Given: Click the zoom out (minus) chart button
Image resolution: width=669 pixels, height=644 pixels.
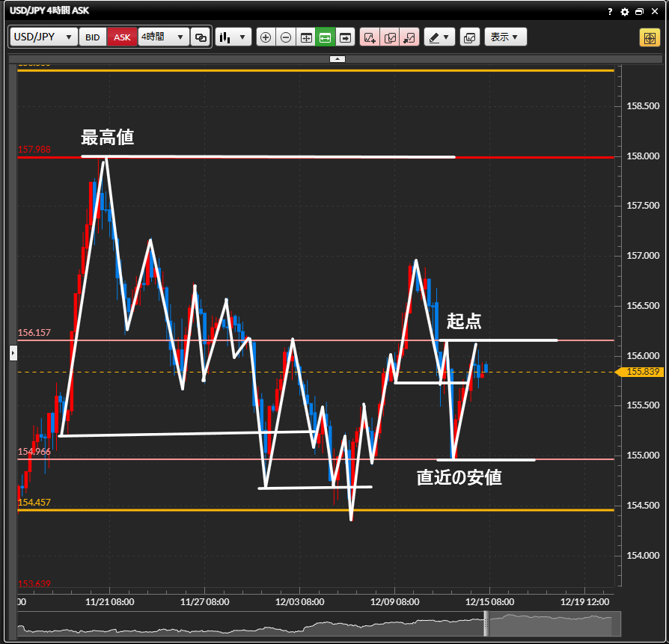Looking at the screenshot, I should (286, 37).
